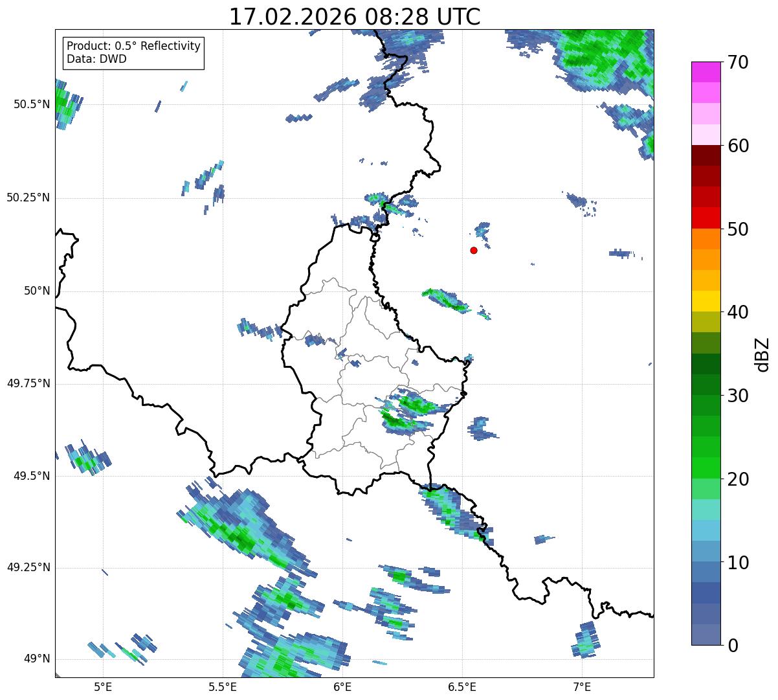
Task: Click the longitude label 6°E
Action: coord(342,686)
